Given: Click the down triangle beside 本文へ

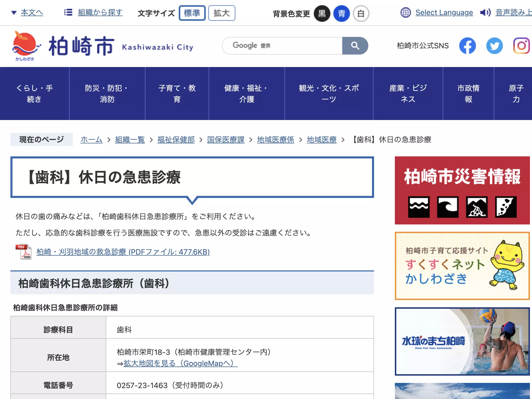Looking at the screenshot, I should (14, 12).
